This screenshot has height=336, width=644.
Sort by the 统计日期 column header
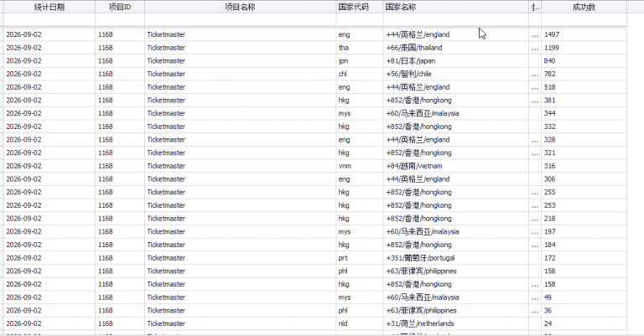[x=49, y=7]
